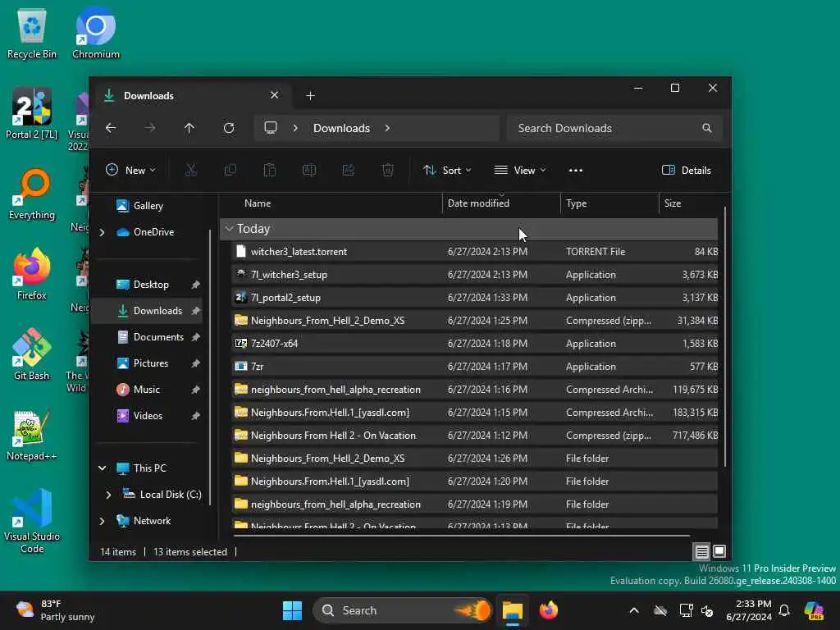
Task: Open Git Bash desktop shortcut
Action: (32, 354)
